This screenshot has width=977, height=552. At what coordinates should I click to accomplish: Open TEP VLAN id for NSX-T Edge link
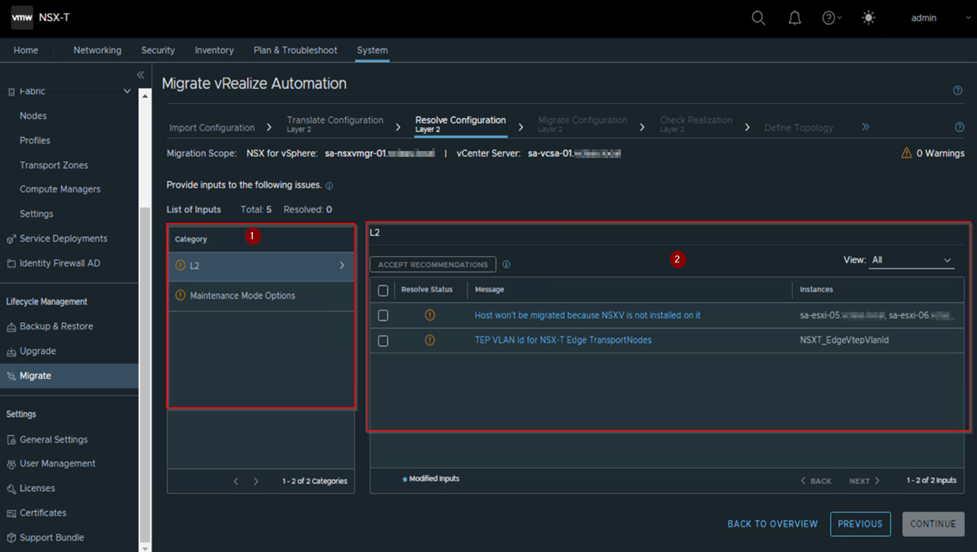(562, 340)
